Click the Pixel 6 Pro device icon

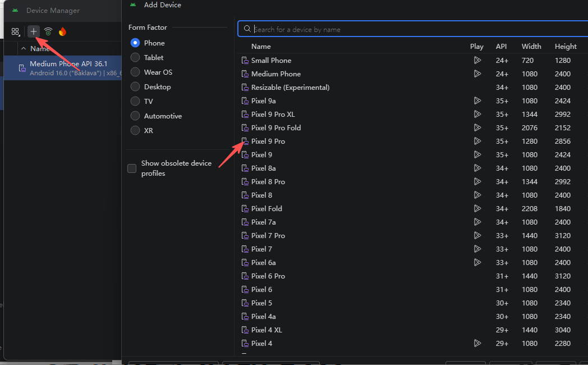pos(245,276)
